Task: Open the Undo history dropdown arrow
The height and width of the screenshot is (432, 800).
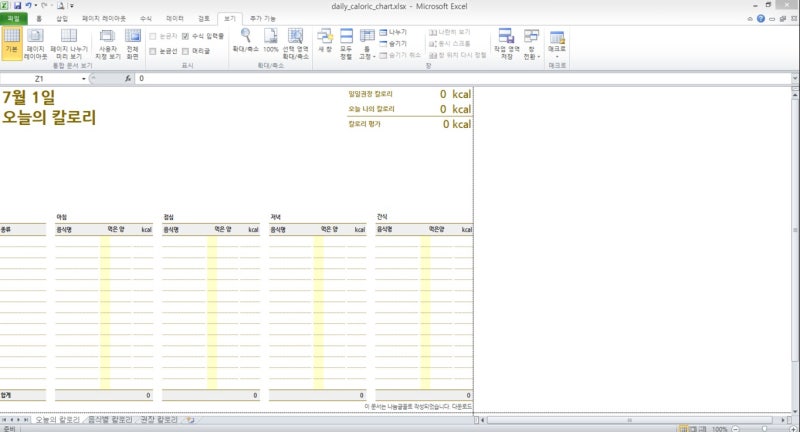Action: tap(36, 6)
